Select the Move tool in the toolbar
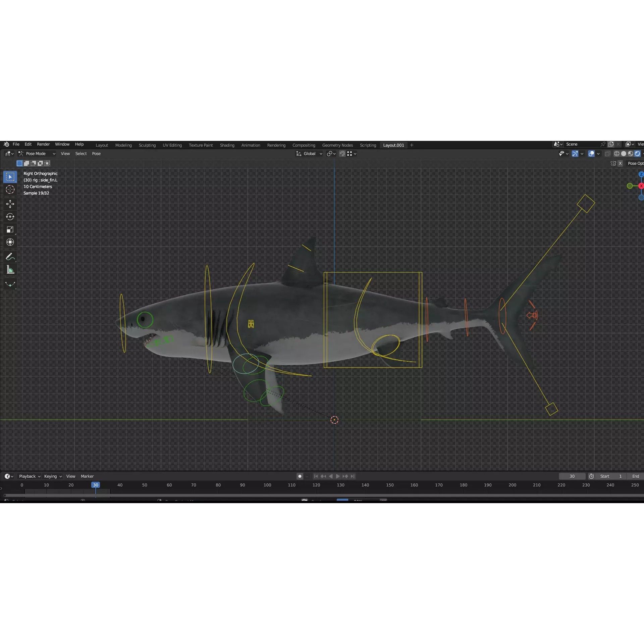Screen dimensions: 644x644 [10, 204]
